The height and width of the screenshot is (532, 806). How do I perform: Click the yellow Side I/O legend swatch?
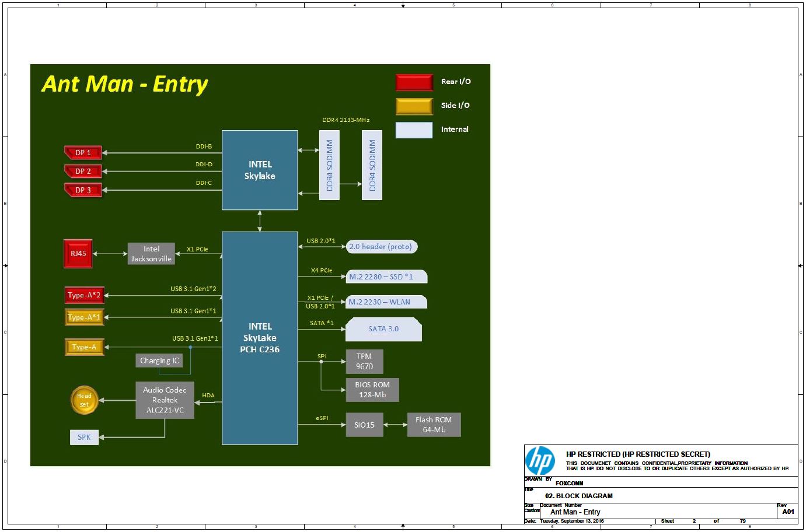[414, 106]
